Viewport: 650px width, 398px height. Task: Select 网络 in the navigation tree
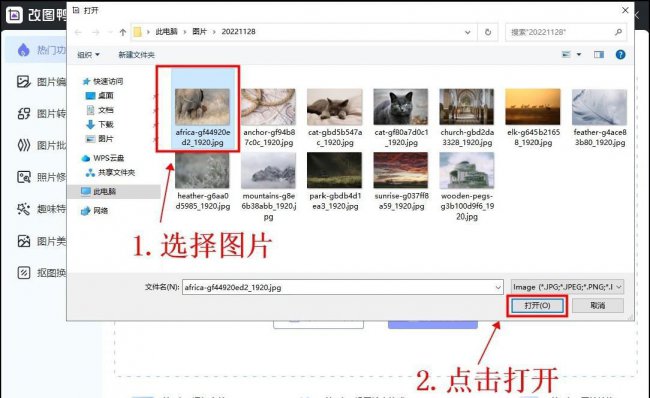(100, 211)
